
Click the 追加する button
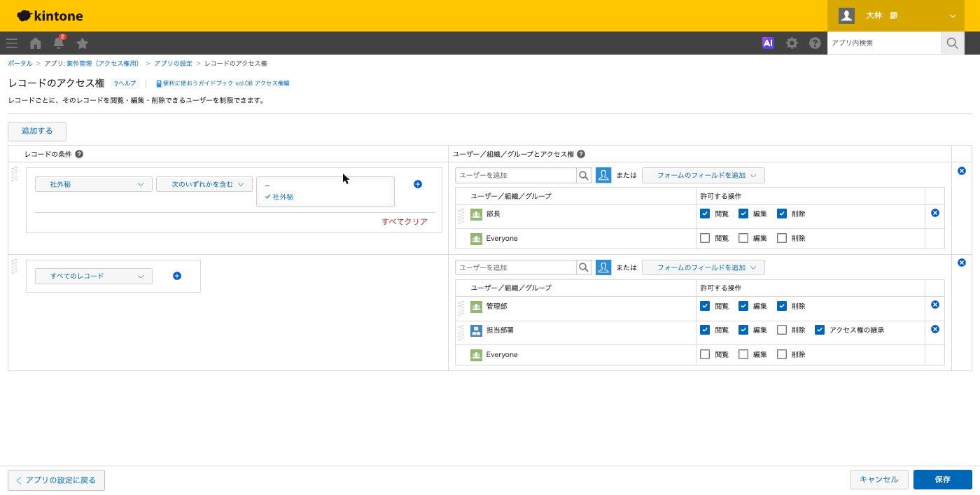[37, 131]
